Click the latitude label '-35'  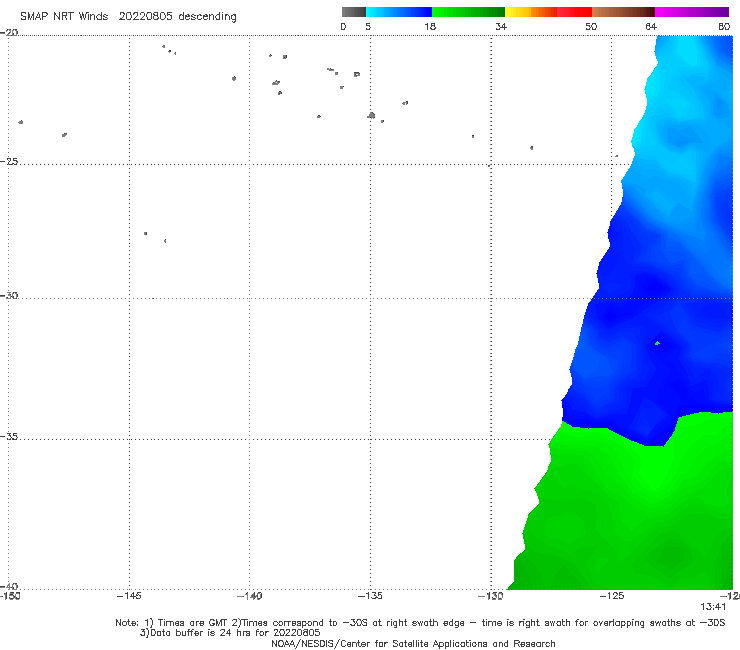click(9, 437)
